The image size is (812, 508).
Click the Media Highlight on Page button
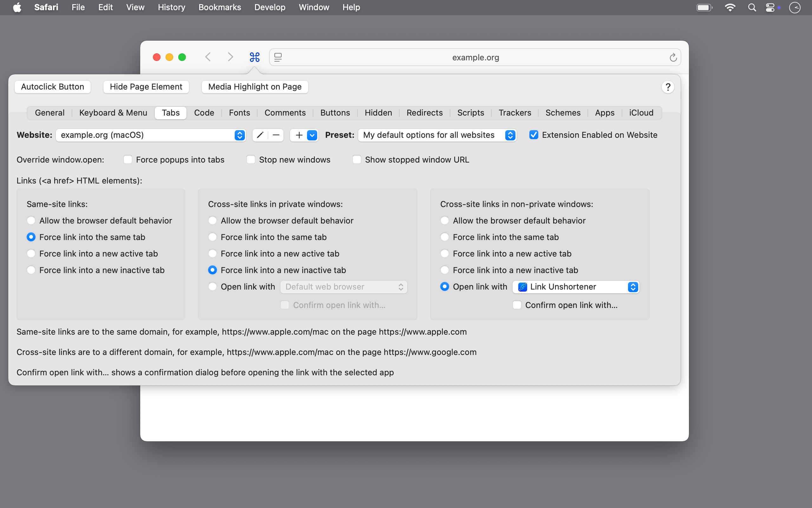[x=255, y=87]
